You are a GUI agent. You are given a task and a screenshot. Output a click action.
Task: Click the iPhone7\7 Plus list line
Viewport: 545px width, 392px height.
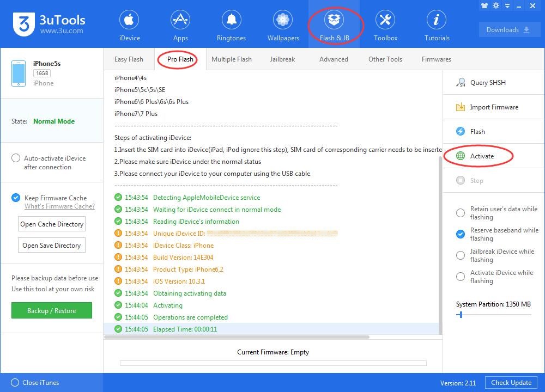pyautogui.click(x=136, y=114)
